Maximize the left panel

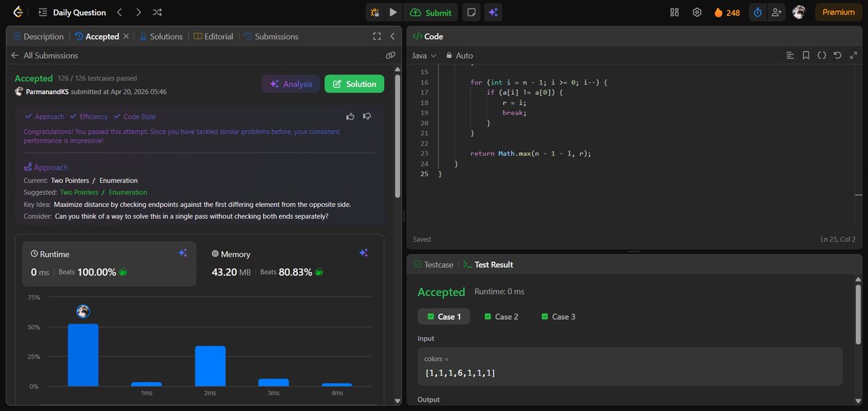[377, 36]
